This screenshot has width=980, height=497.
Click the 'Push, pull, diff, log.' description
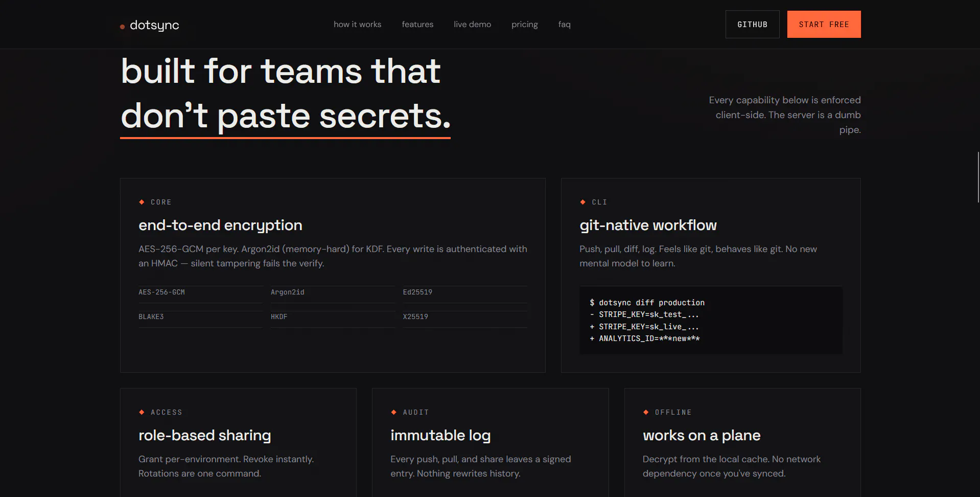tap(698, 256)
